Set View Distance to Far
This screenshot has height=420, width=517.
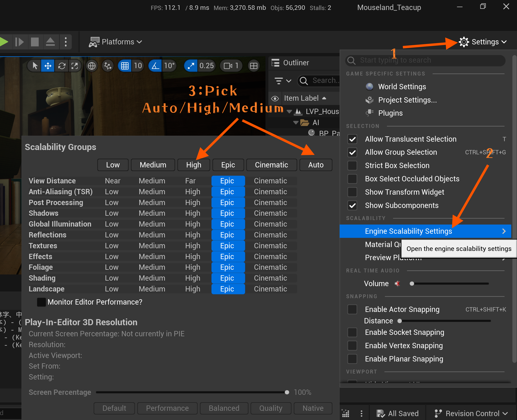coord(190,181)
